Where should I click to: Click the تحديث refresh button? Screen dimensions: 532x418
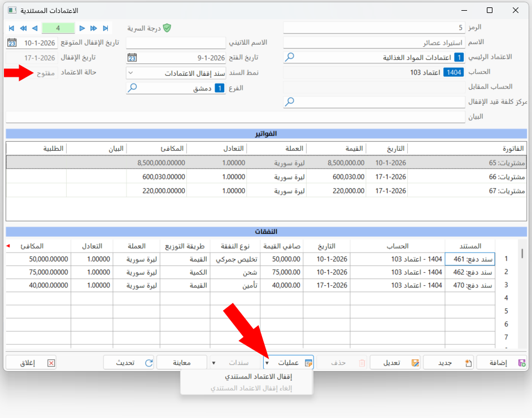point(128,363)
